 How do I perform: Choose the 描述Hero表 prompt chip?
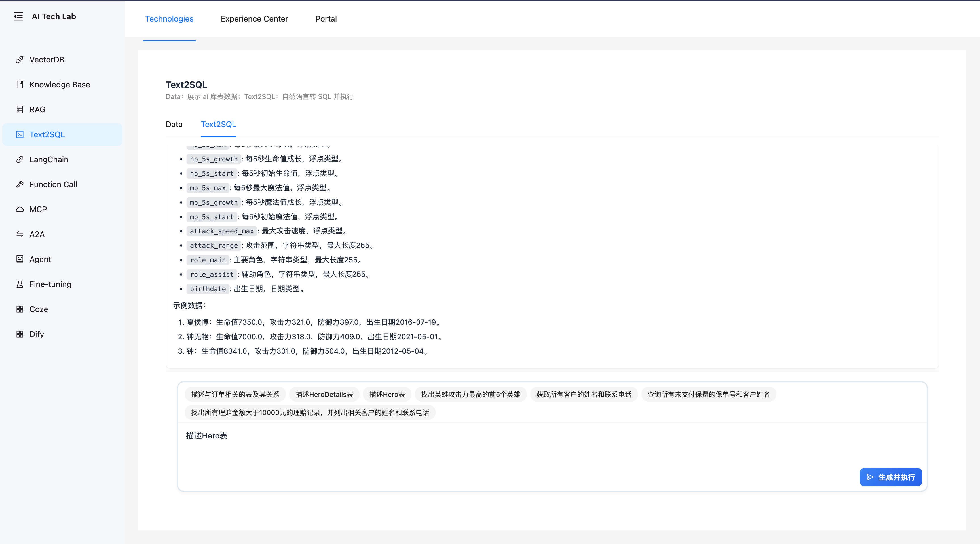[x=387, y=395]
